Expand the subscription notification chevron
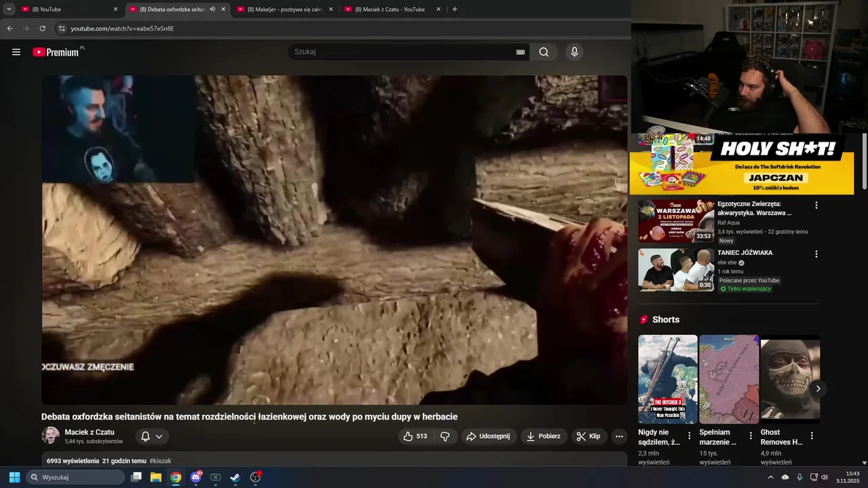Viewport: 868px width, 488px height. pyautogui.click(x=159, y=436)
